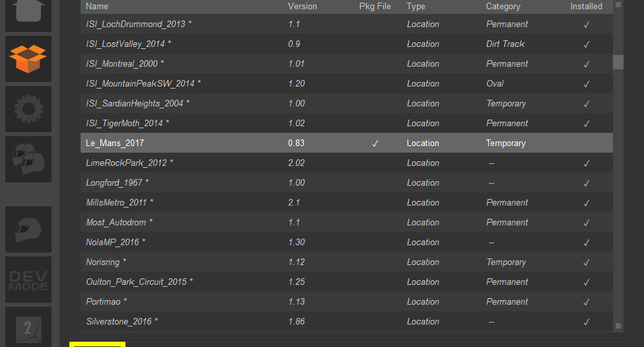This screenshot has width=644, height=347.
Task: Select Longford_1967 entry
Action: point(347,182)
